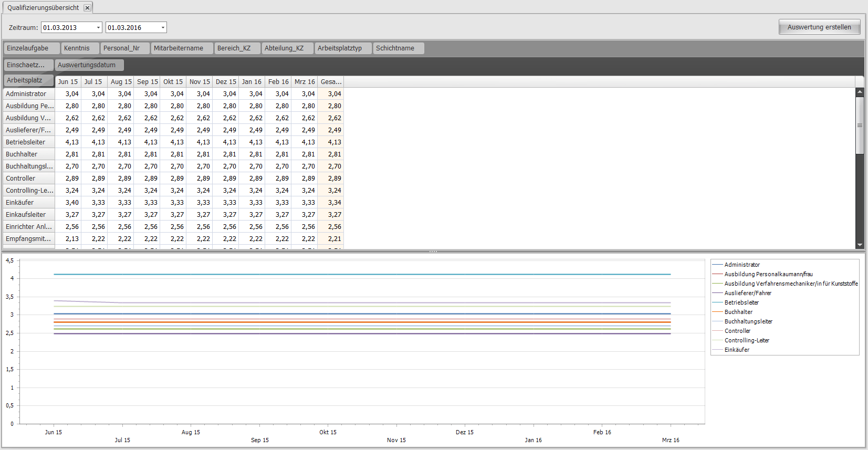Click the Jun 15 column header
Viewport: 868px width, 450px height.
point(68,82)
